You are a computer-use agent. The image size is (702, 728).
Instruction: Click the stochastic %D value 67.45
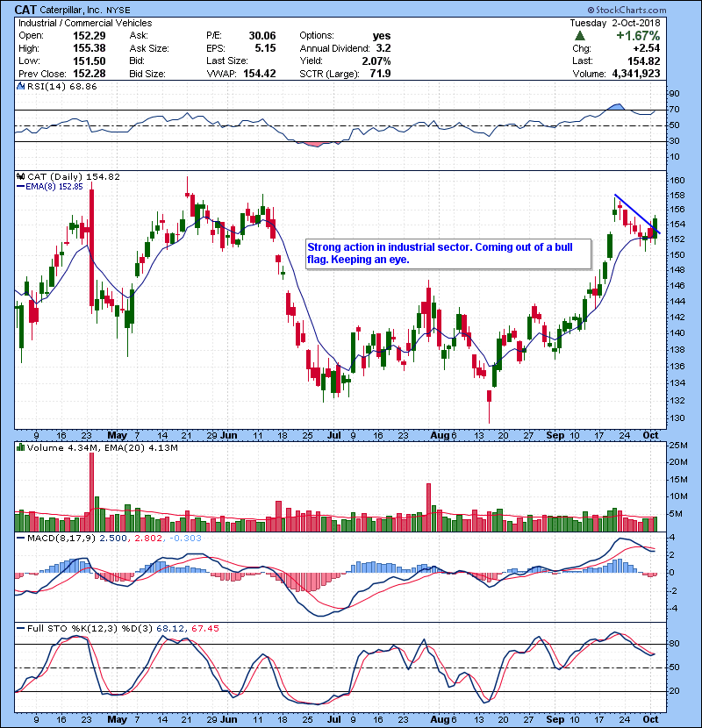(204, 628)
